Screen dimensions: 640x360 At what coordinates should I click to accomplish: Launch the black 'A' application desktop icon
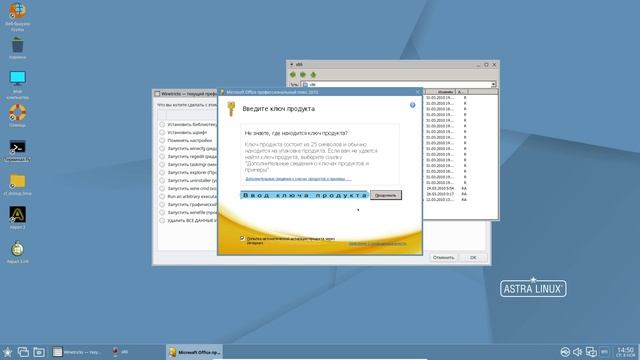(x=17, y=215)
